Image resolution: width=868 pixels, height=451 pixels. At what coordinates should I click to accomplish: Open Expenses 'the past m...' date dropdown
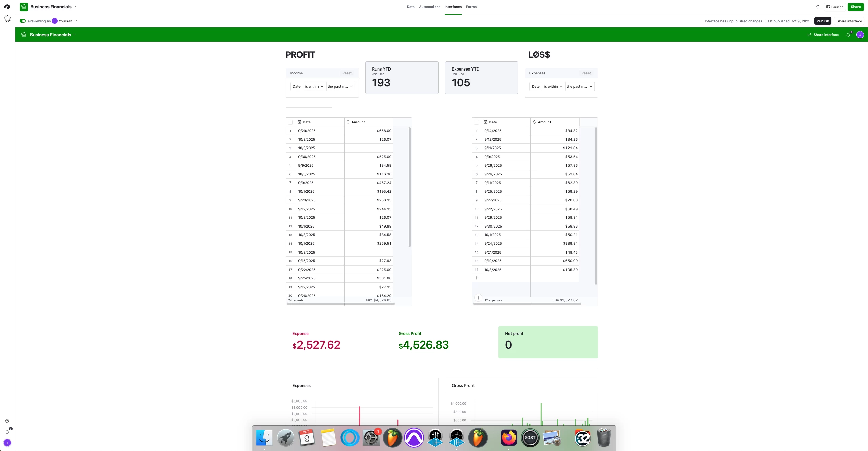point(579,86)
